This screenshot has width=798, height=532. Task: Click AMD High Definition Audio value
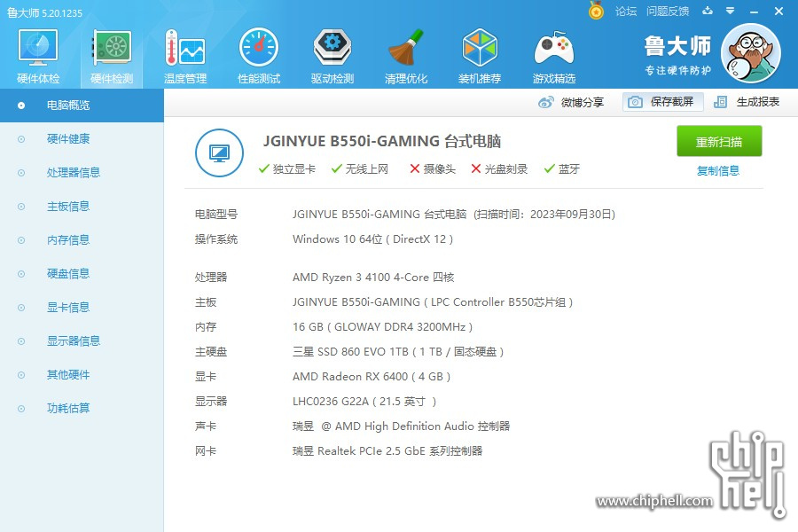coord(401,426)
